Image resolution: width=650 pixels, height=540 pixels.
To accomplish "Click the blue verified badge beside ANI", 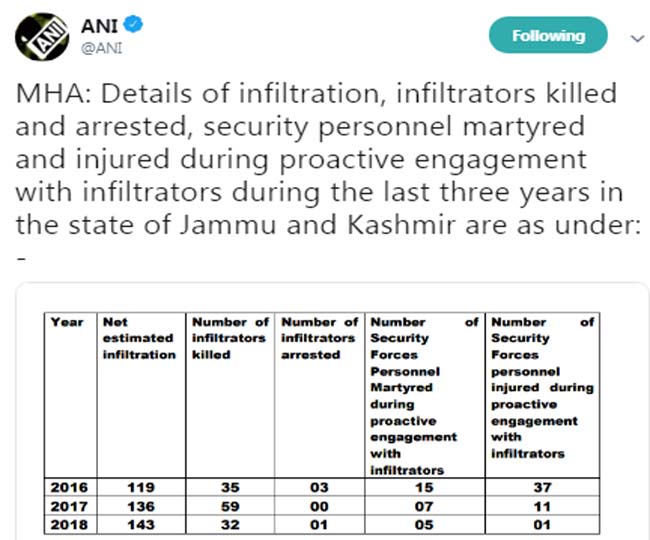I will pos(133,24).
